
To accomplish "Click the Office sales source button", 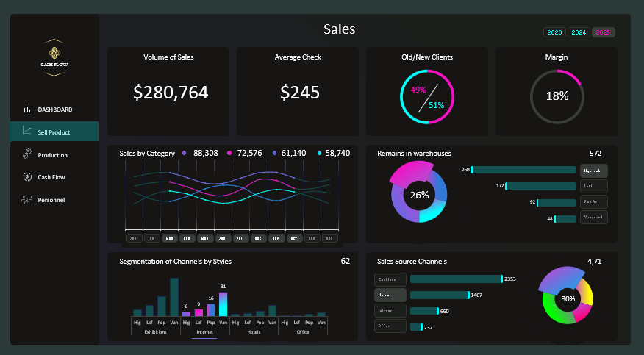I will [390, 326].
